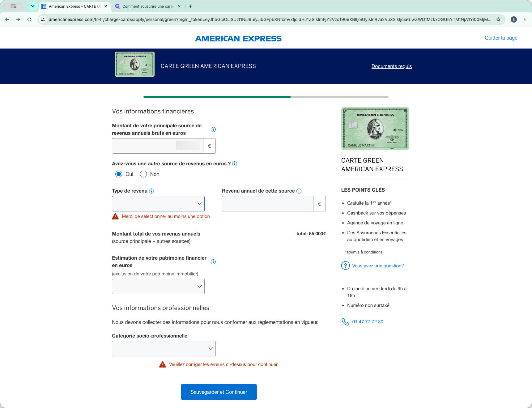532x408 pixels.
Task: Show info for principal revenue source
Action: click(x=213, y=130)
